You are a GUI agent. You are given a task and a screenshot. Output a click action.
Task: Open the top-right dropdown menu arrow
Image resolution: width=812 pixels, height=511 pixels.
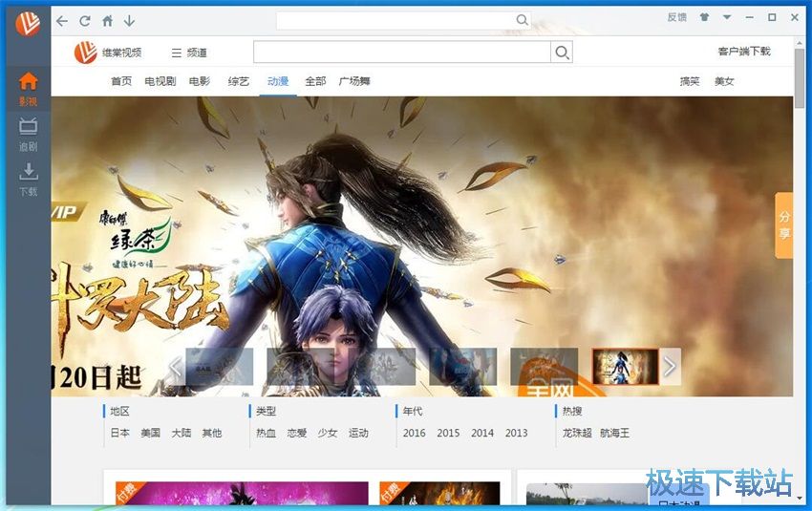(x=727, y=17)
